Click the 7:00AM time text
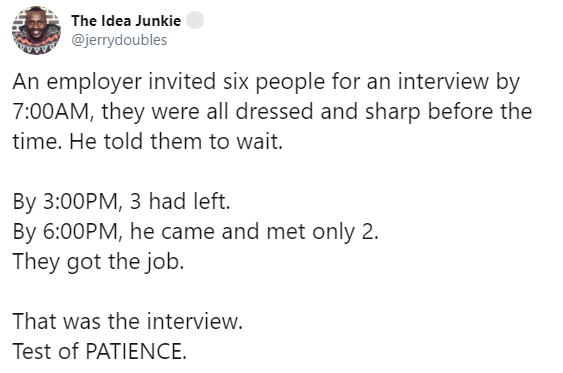Screen dimensions: 563x373 point(53,111)
